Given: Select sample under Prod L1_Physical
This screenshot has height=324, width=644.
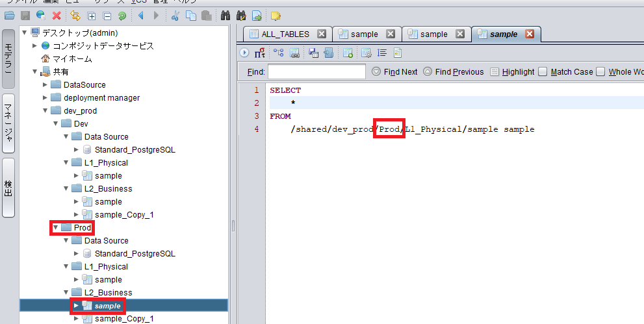Looking at the screenshot, I should point(109,279).
